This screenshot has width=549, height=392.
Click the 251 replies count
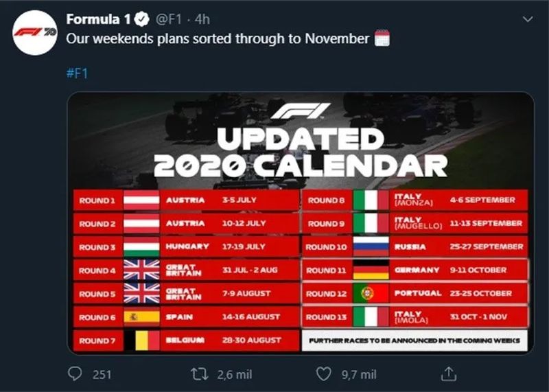[102, 373]
